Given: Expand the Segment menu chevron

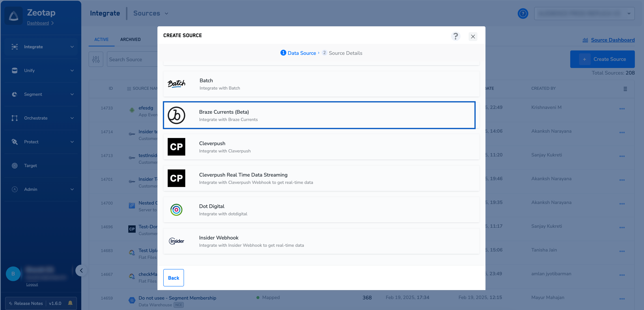Looking at the screenshot, I should click(72, 94).
